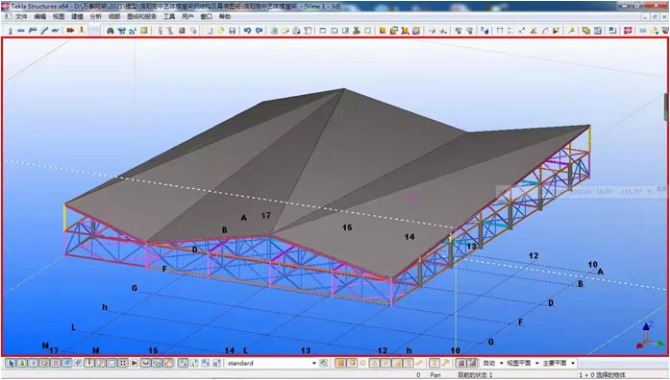Click the save model disk icon

(x=232, y=31)
